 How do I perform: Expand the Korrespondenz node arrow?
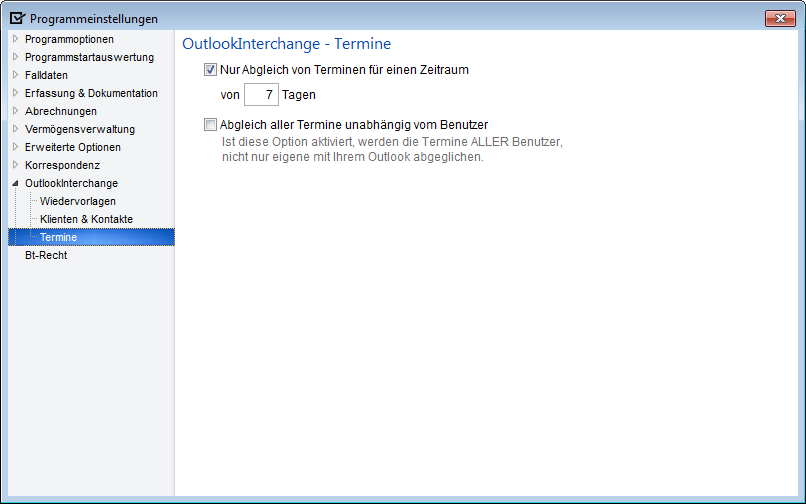coord(15,165)
